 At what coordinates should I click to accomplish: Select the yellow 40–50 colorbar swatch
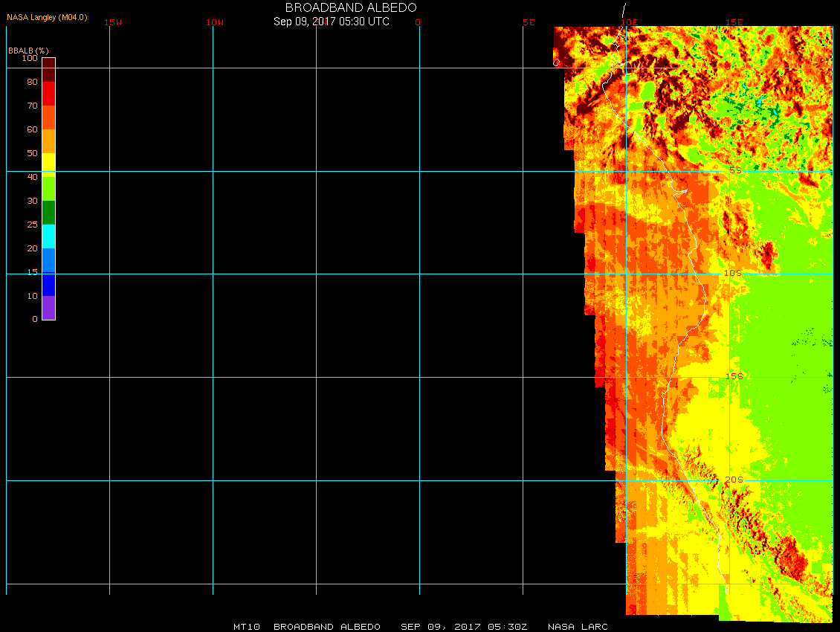tap(48, 164)
